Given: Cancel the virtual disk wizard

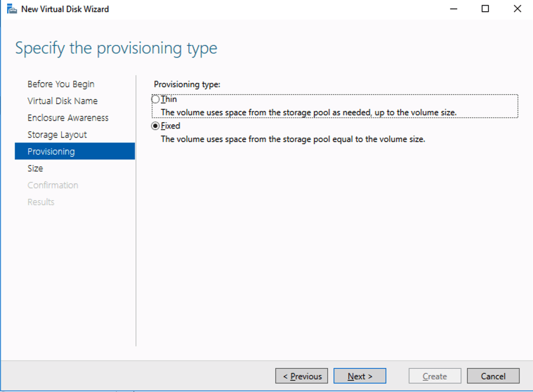Looking at the screenshot, I should 493,376.
